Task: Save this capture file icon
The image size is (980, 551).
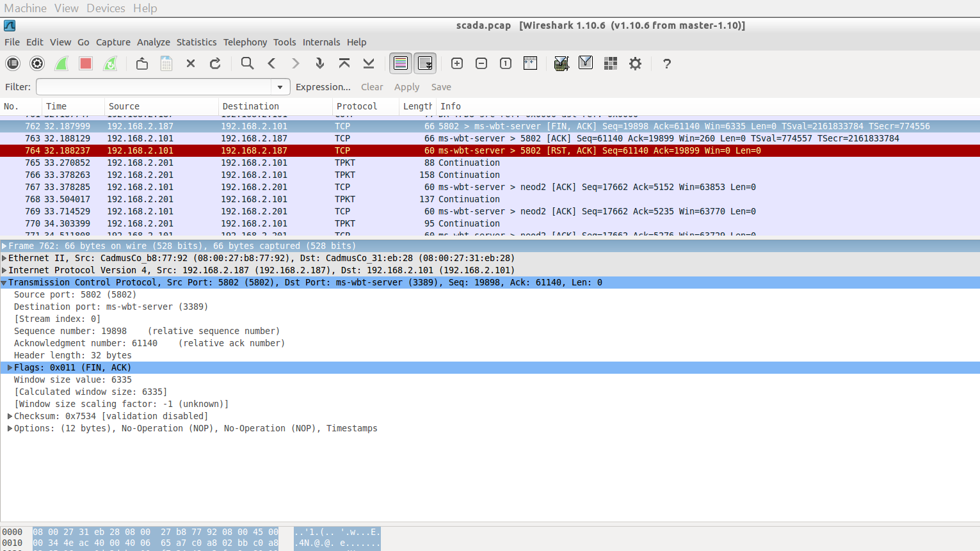Action: coord(166,63)
